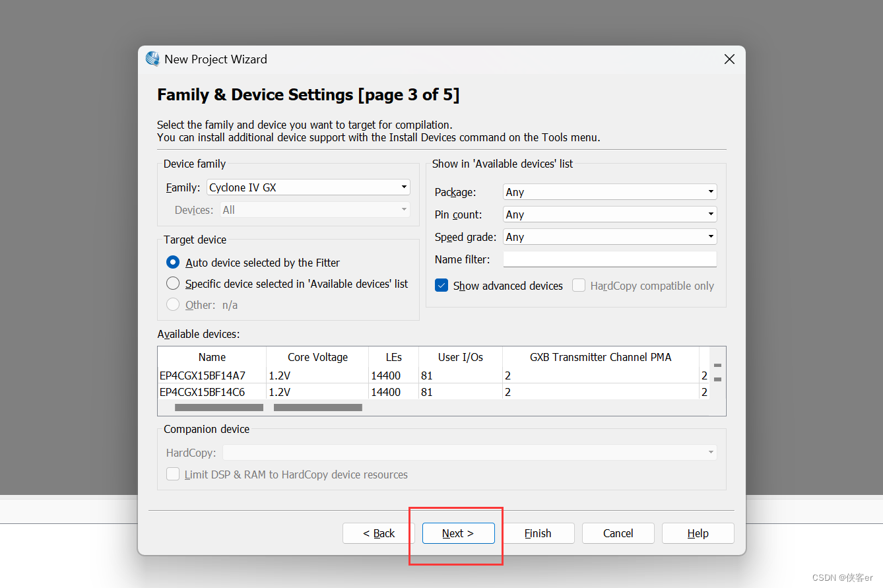Open the Package dropdown
Viewport: 883px width, 588px height.
[610, 192]
